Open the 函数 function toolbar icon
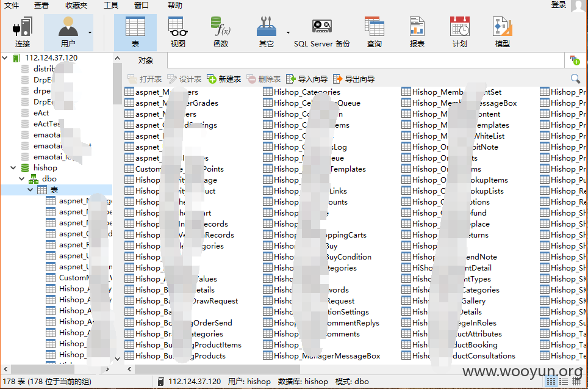 pyautogui.click(x=221, y=32)
